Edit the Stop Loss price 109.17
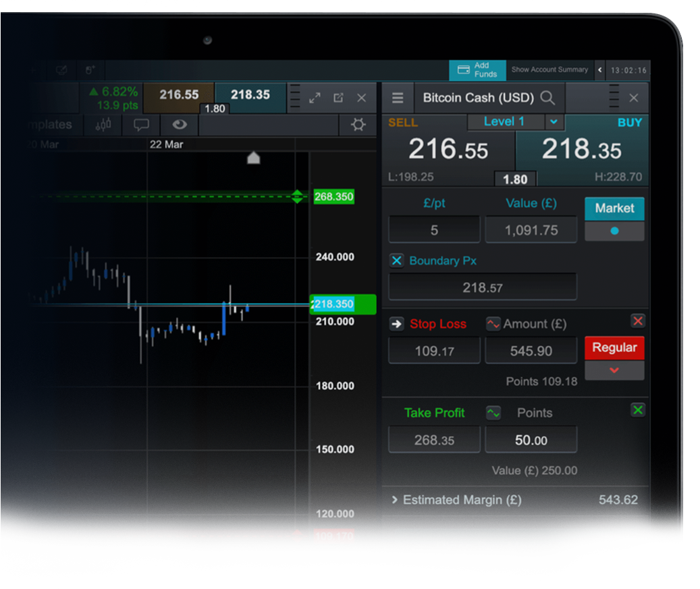Image resolution: width=700 pixels, height=589 pixels. [434, 350]
